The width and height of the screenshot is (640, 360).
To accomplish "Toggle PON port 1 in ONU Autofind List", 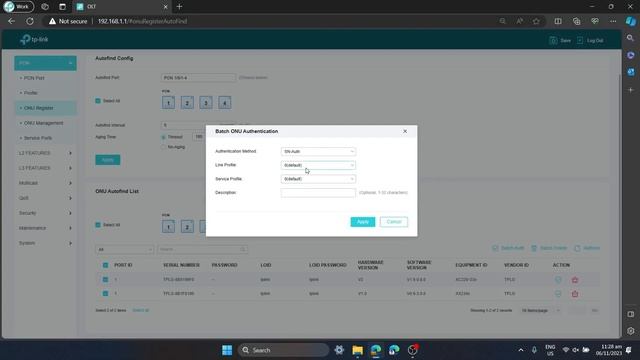I will (x=168, y=227).
